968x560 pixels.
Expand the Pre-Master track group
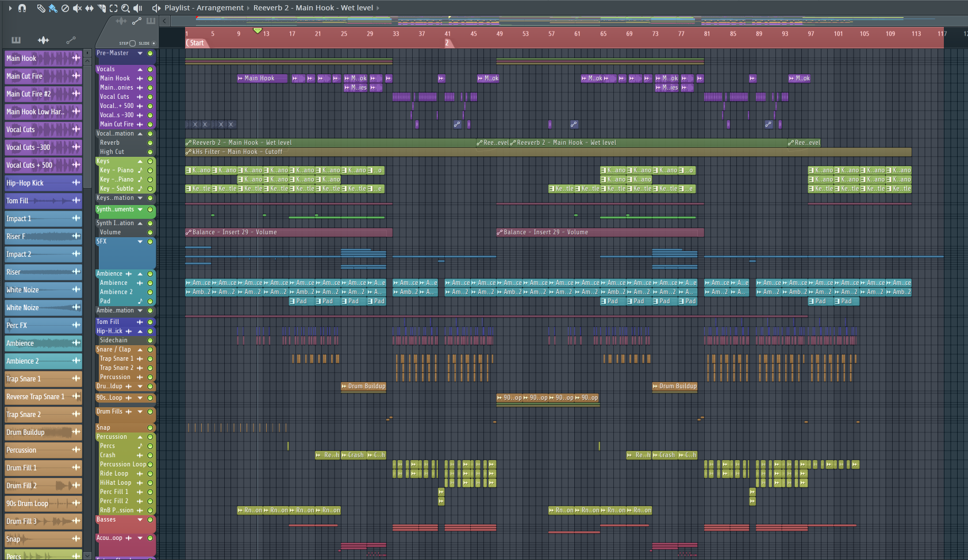click(140, 53)
